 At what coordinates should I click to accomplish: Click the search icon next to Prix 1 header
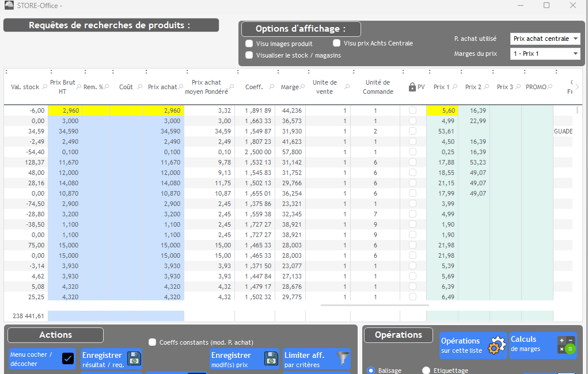click(454, 87)
